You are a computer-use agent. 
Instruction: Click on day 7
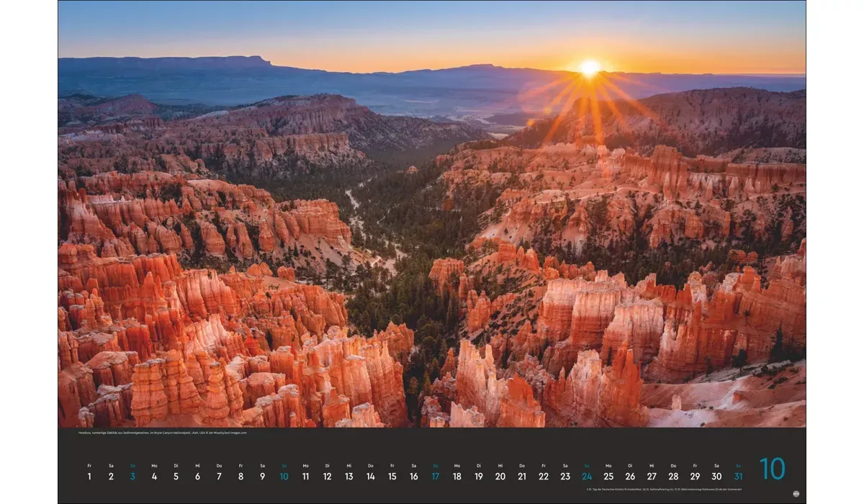(x=219, y=477)
